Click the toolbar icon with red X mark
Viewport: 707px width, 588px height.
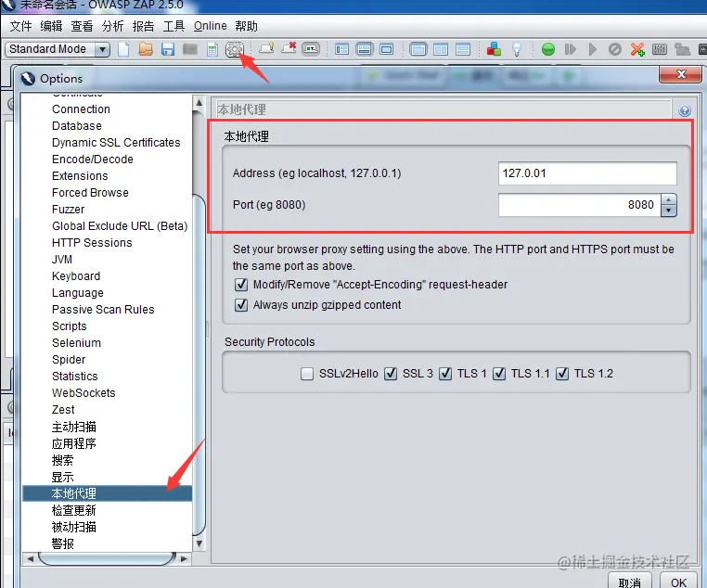click(x=289, y=48)
